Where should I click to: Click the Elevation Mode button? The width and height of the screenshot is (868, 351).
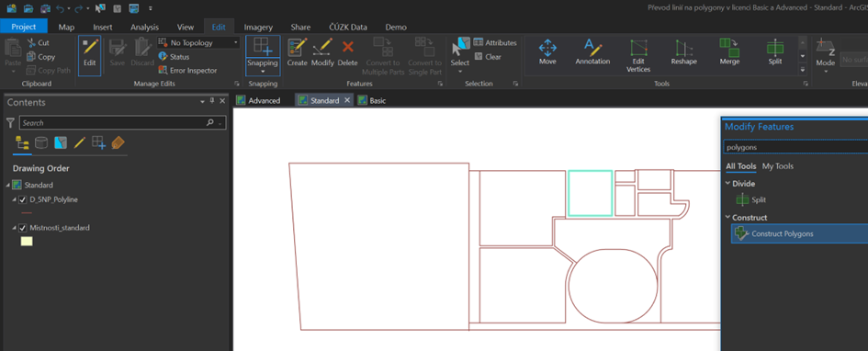point(826,55)
